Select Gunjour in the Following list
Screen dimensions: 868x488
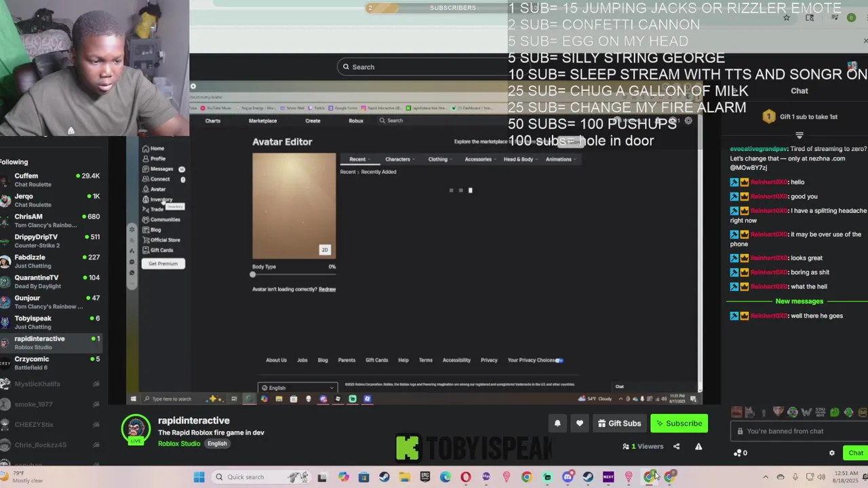click(x=51, y=302)
